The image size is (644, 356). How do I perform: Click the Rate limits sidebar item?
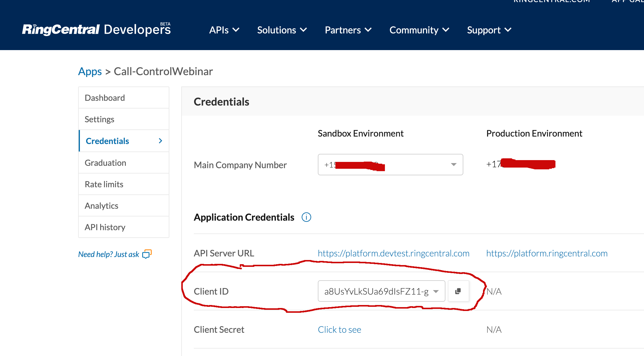click(x=104, y=184)
